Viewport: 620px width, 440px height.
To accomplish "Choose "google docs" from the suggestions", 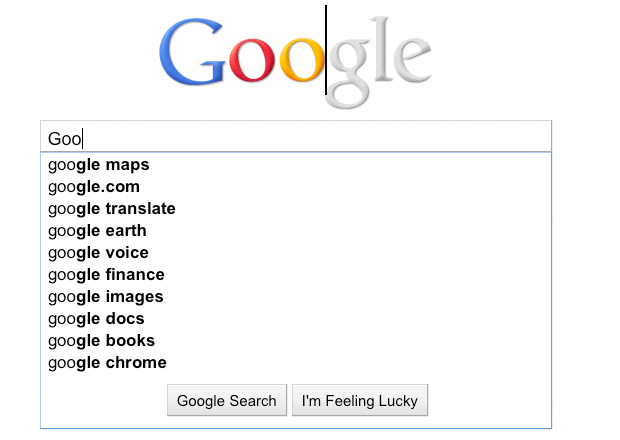I will coord(96,319).
